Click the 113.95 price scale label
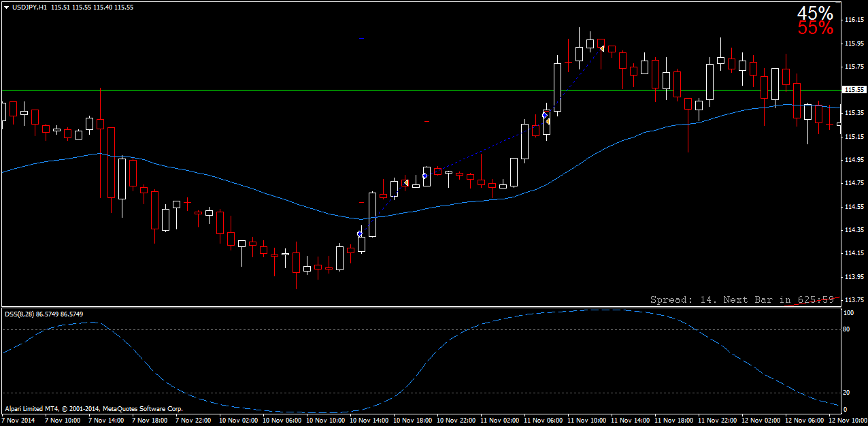 tap(854, 277)
